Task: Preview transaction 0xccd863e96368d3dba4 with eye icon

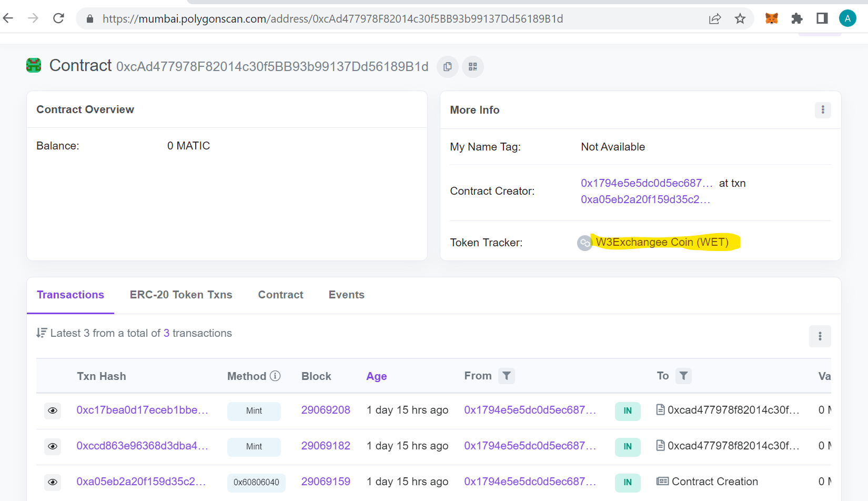Action: (x=53, y=446)
